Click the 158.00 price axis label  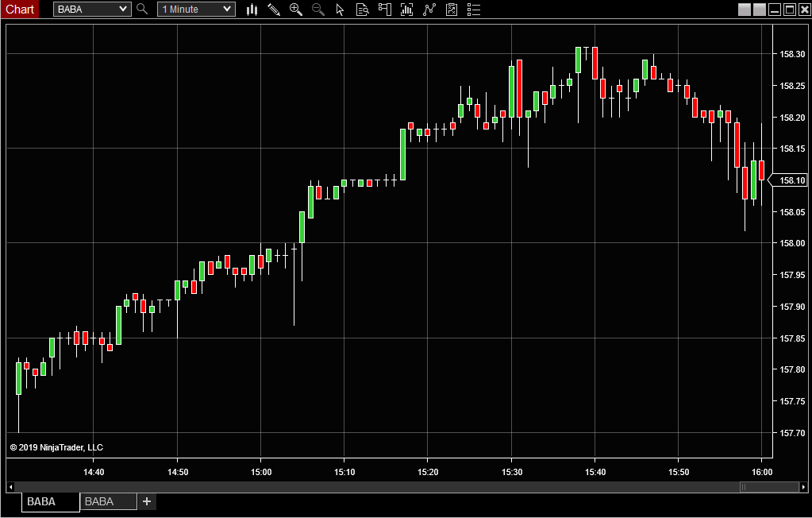tap(792, 243)
